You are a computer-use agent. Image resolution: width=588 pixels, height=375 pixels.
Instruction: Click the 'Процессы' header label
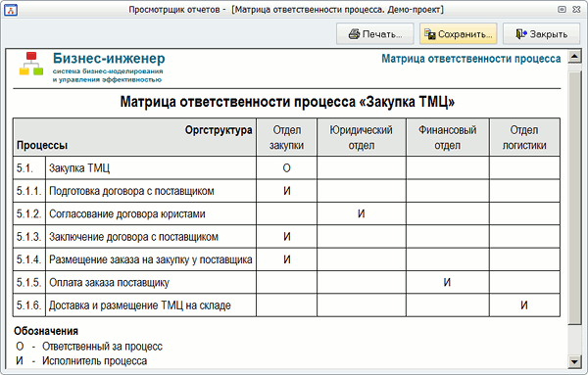[42, 145]
